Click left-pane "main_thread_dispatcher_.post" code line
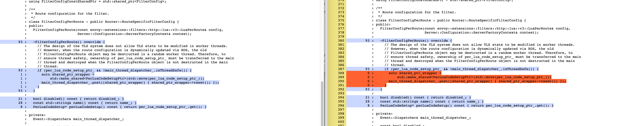This screenshot has height=126, width=644. coord(130,83)
